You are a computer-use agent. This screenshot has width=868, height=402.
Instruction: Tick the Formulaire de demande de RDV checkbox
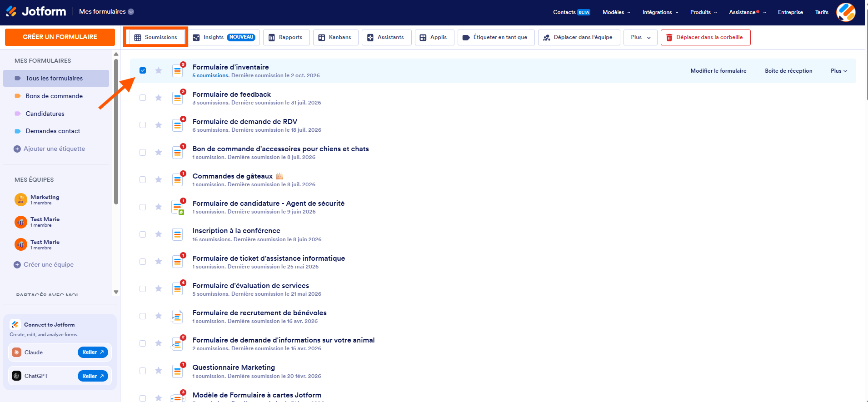(143, 125)
